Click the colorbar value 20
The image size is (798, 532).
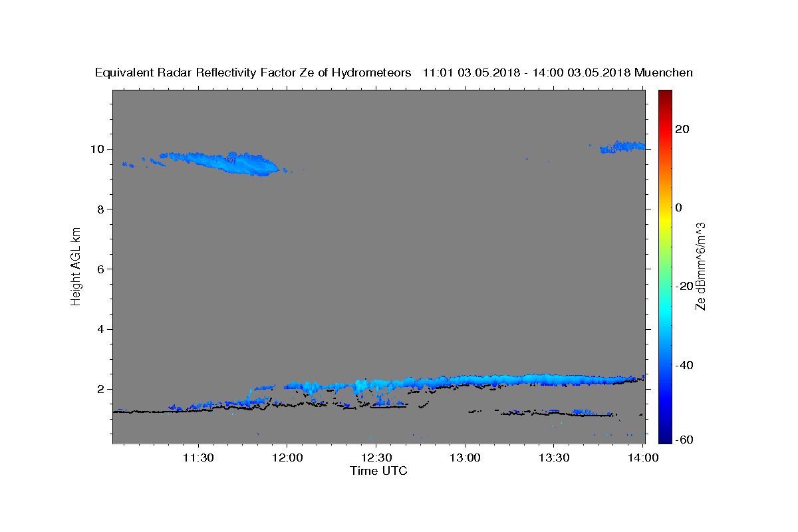tap(682, 129)
